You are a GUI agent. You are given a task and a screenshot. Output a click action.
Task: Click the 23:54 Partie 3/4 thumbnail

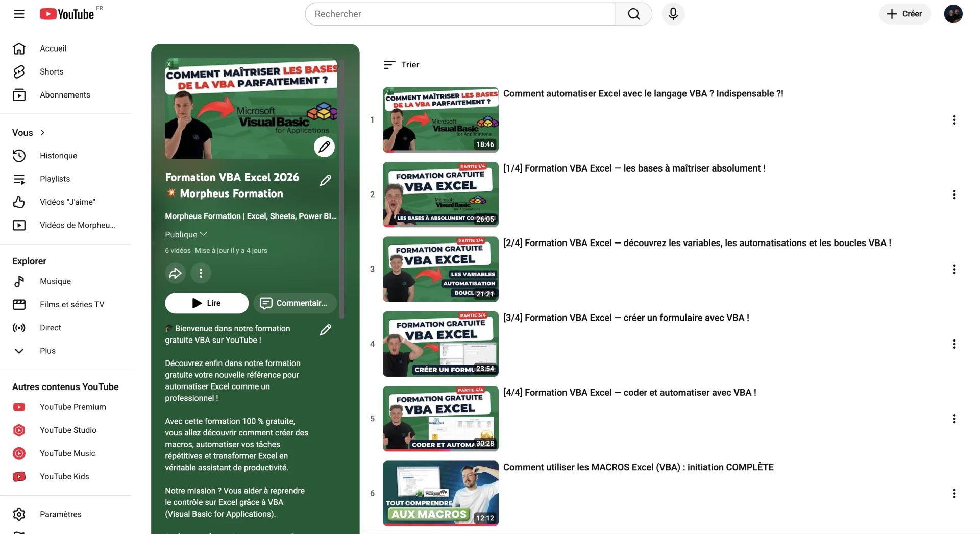pos(440,344)
